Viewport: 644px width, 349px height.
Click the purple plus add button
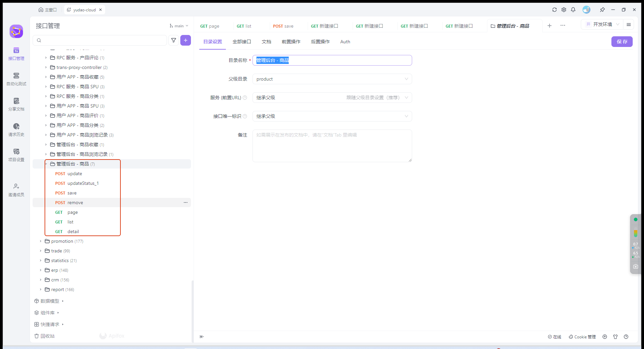pyautogui.click(x=186, y=40)
